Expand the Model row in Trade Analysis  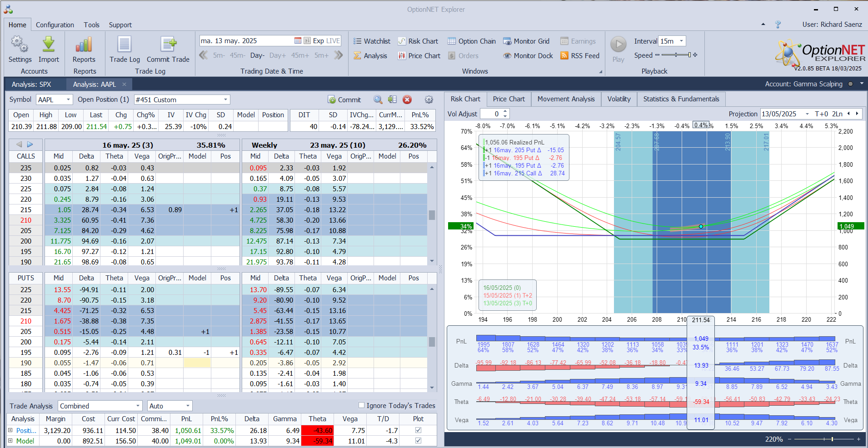click(x=10, y=440)
